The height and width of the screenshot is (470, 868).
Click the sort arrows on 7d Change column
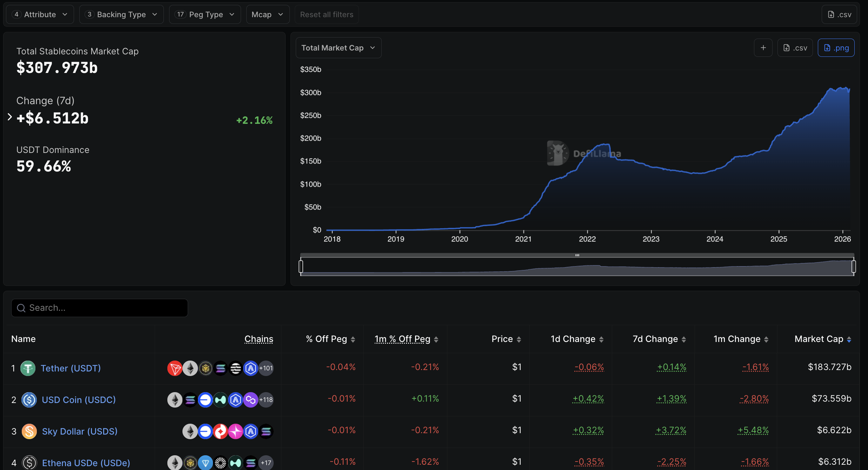684,340
